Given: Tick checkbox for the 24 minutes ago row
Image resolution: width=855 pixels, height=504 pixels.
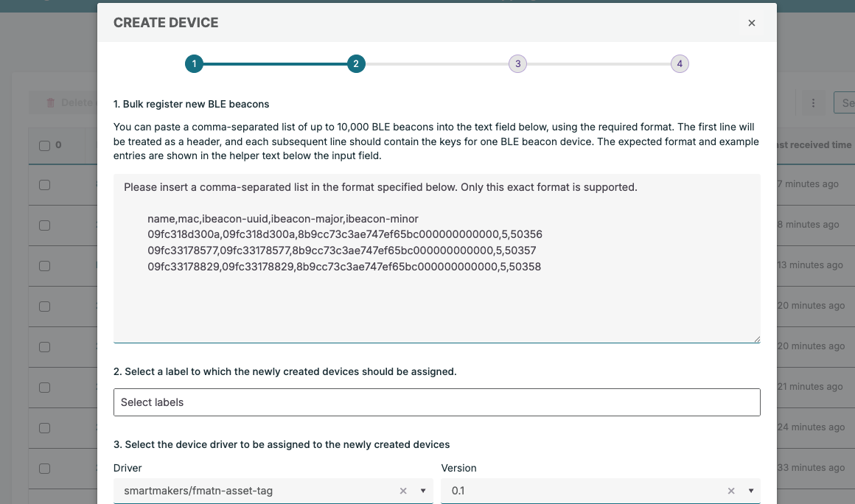Looking at the screenshot, I should click(x=44, y=427).
